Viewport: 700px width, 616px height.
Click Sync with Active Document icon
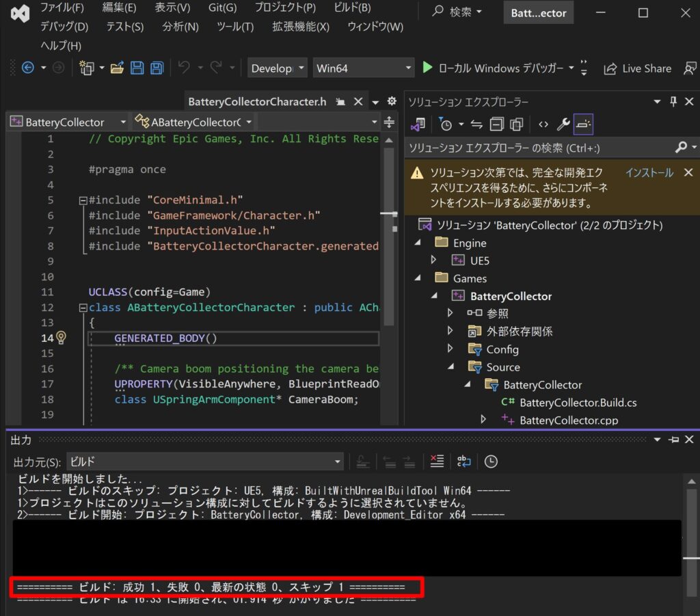pos(476,124)
